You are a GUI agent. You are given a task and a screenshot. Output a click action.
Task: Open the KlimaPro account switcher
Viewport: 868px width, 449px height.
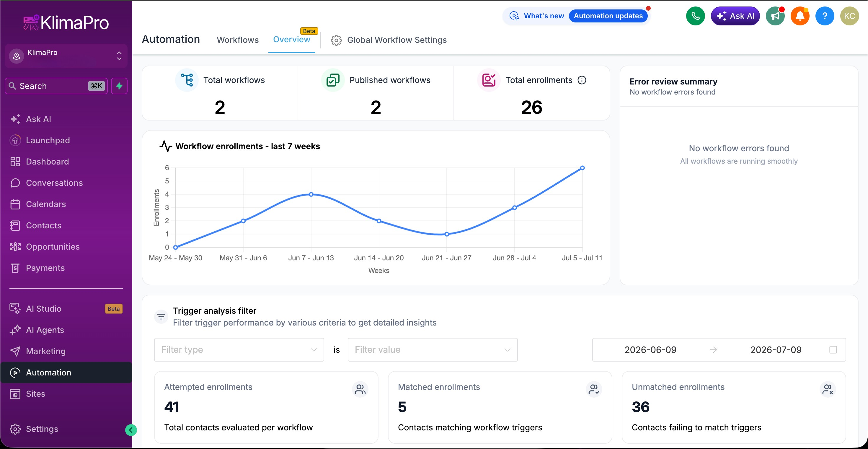tap(66, 56)
